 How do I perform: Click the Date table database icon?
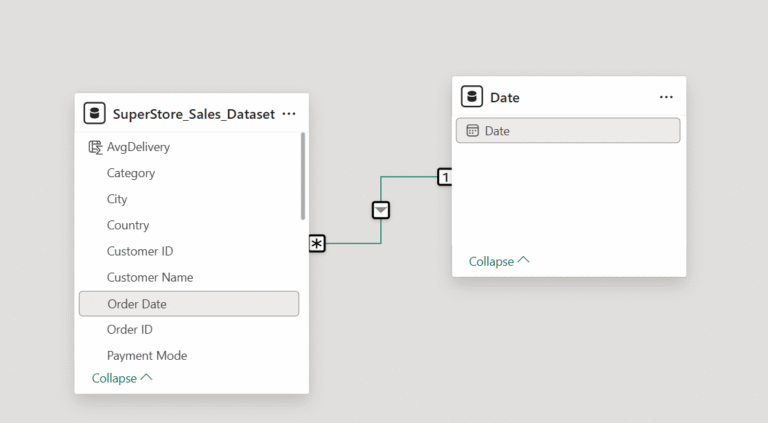pos(472,96)
